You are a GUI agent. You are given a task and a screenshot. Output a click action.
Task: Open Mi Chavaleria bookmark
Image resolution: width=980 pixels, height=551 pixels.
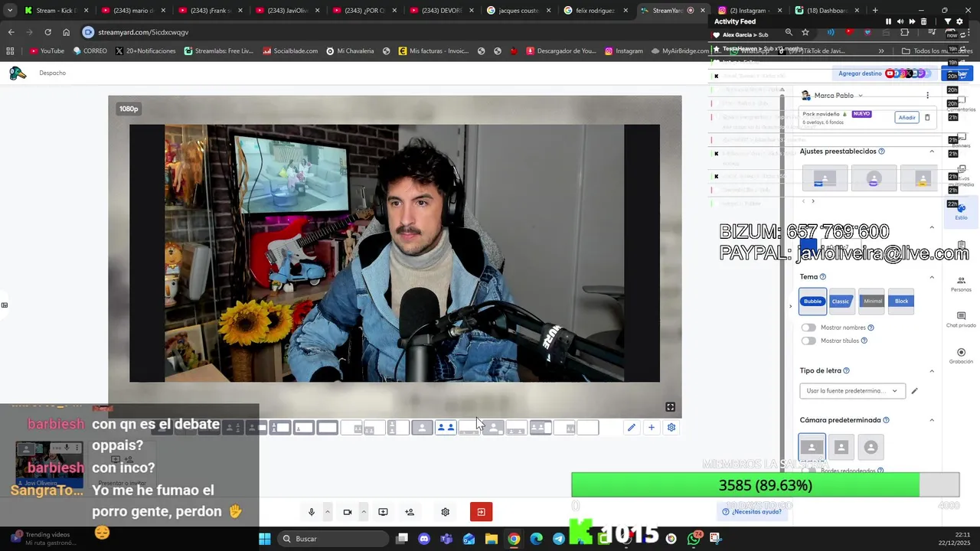click(x=350, y=51)
